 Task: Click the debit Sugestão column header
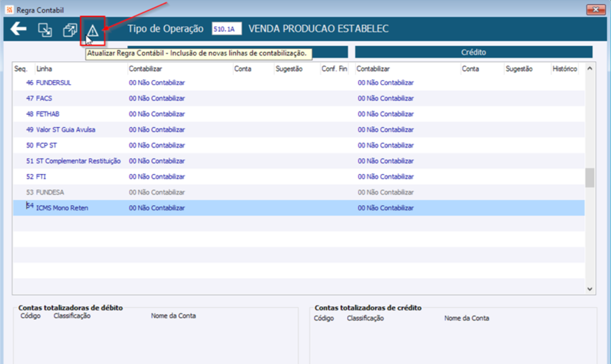[x=289, y=69]
